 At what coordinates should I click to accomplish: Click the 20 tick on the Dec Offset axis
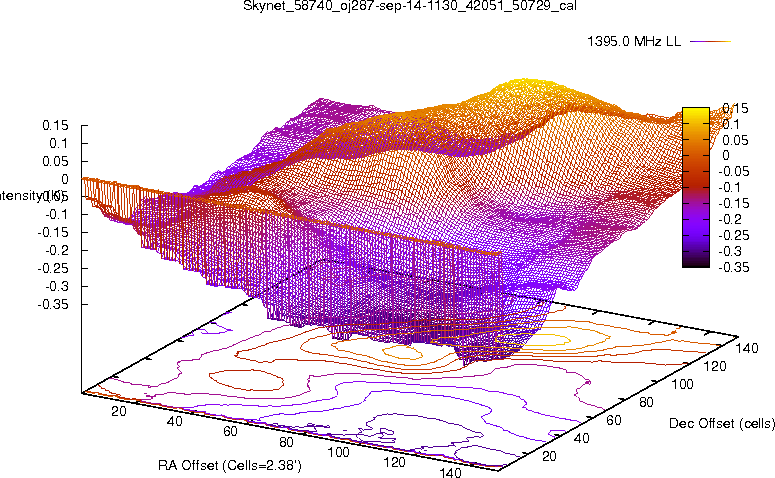549,456
